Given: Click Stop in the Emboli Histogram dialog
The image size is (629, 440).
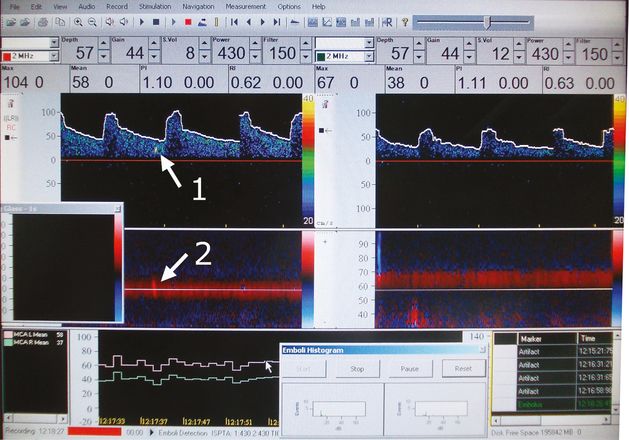Looking at the screenshot, I should coord(358,367).
